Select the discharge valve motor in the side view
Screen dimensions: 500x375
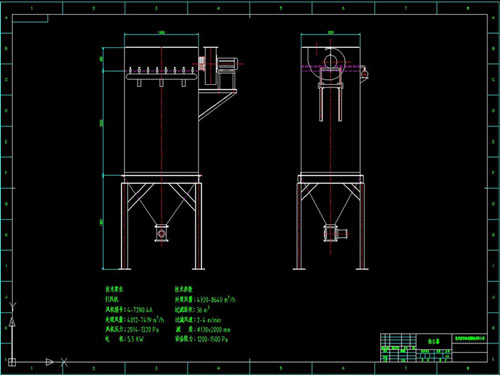(x=343, y=233)
